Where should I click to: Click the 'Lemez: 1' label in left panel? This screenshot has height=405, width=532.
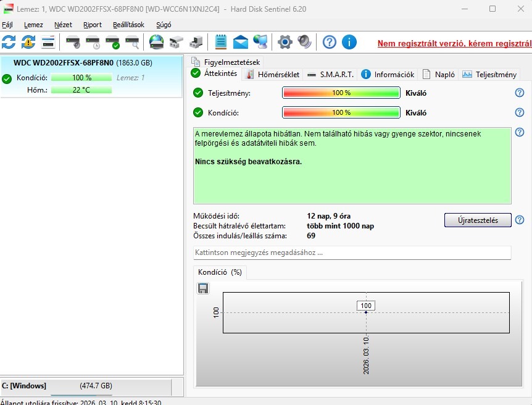(x=131, y=78)
